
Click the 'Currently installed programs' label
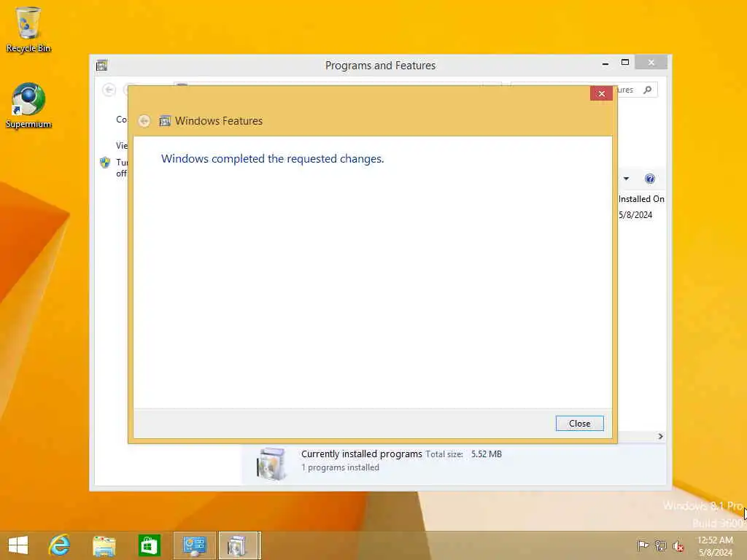pos(362,454)
